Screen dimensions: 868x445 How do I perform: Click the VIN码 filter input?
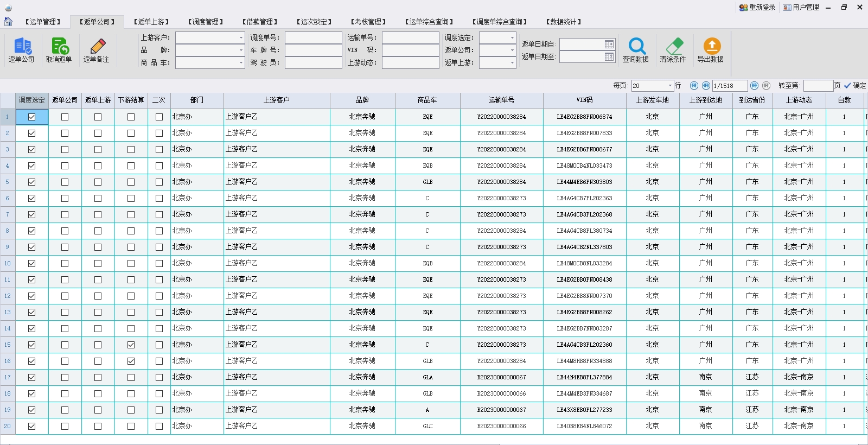click(411, 50)
